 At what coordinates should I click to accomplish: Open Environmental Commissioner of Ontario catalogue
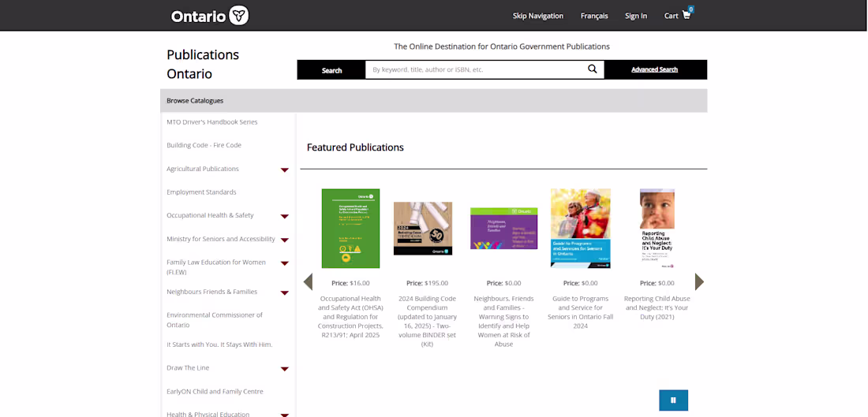tap(215, 320)
